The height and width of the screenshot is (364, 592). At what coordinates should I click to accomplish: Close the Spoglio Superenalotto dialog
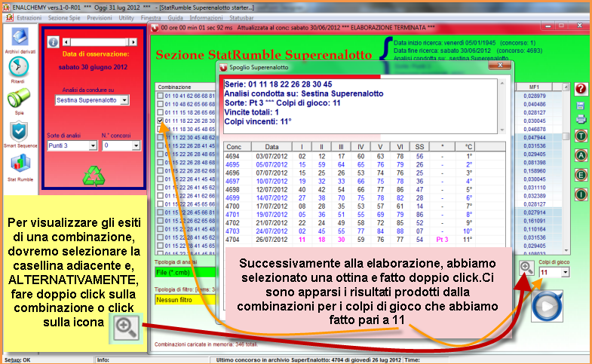point(500,66)
